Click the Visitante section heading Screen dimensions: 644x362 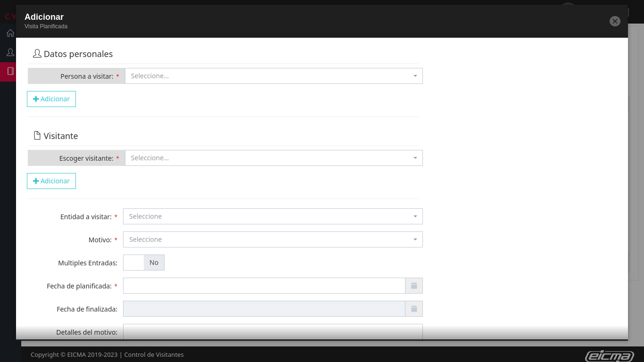click(x=60, y=136)
